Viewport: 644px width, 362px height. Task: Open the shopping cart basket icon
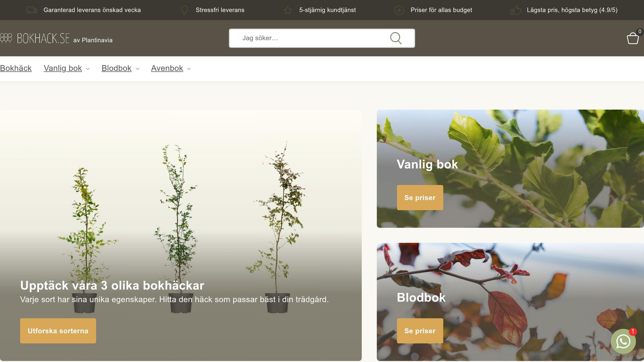(x=633, y=38)
